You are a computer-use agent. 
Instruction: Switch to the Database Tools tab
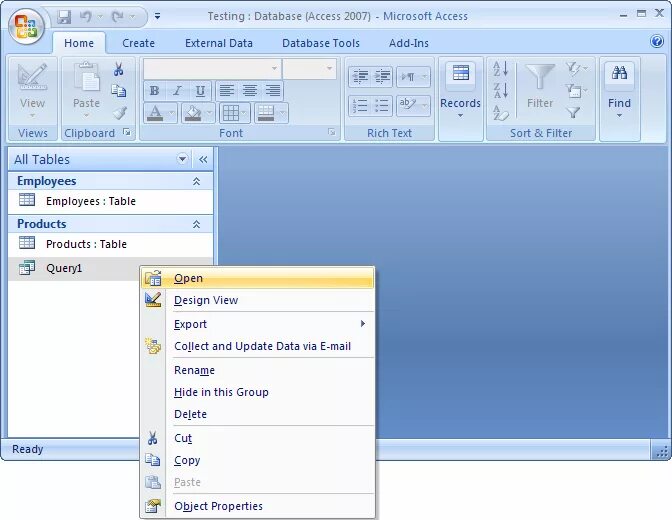(321, 43)
